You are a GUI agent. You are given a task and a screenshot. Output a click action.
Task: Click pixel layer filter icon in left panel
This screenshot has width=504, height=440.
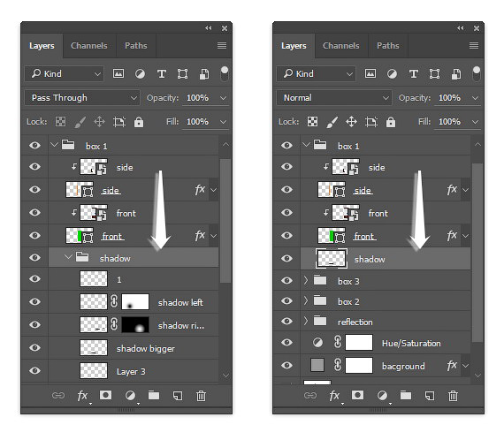pos(118,74)
